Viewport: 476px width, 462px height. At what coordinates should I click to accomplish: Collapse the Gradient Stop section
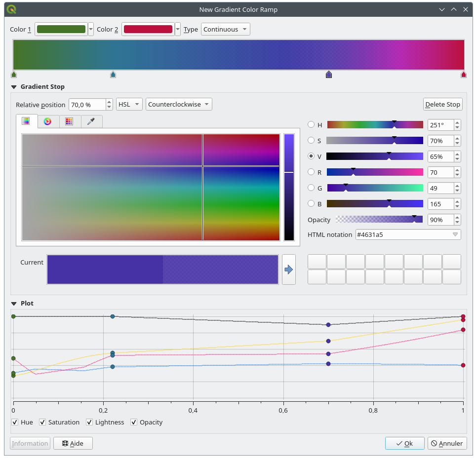coord(13,86)
